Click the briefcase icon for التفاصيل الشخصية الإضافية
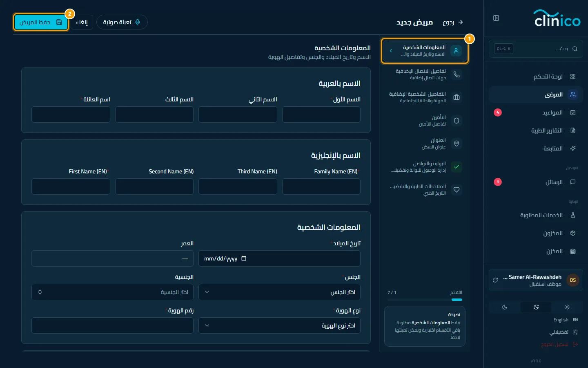Image resolution: width=588 pixels, height=368 pixels. pyautogui.click(x=457, y=97)
